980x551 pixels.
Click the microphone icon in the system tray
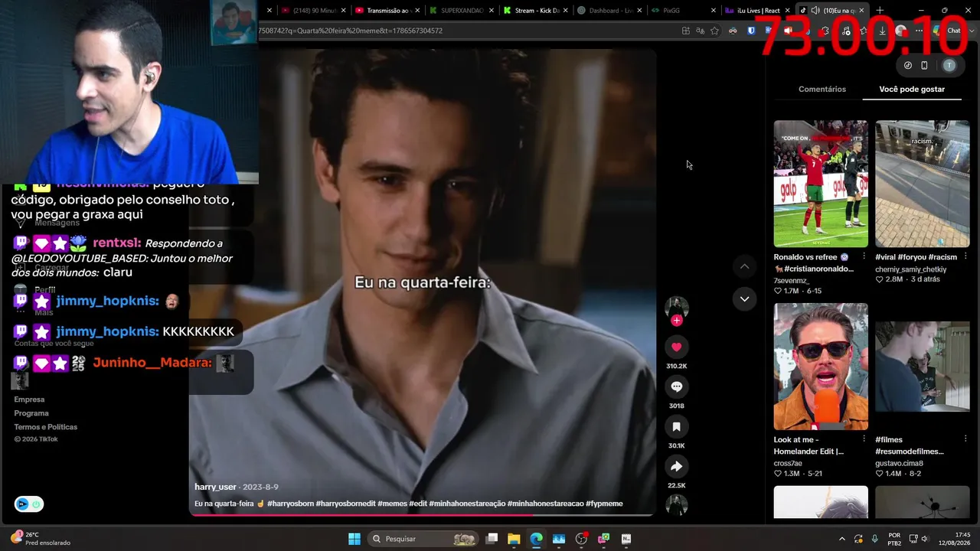(874, 539)
